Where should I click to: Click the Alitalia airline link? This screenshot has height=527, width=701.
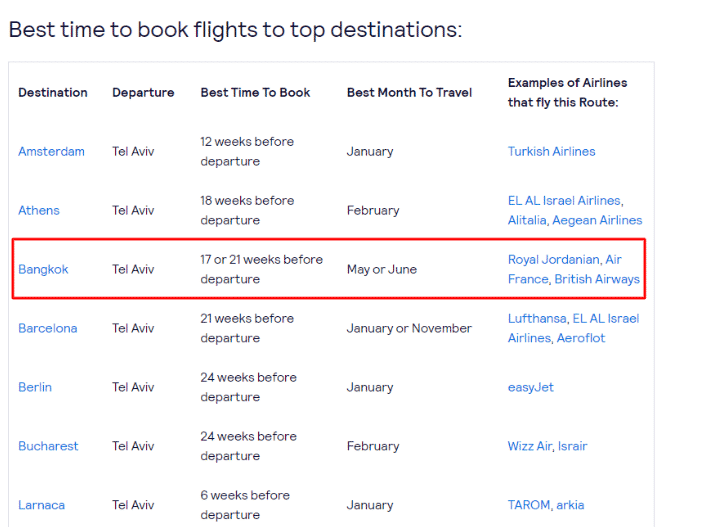[527, 220]
